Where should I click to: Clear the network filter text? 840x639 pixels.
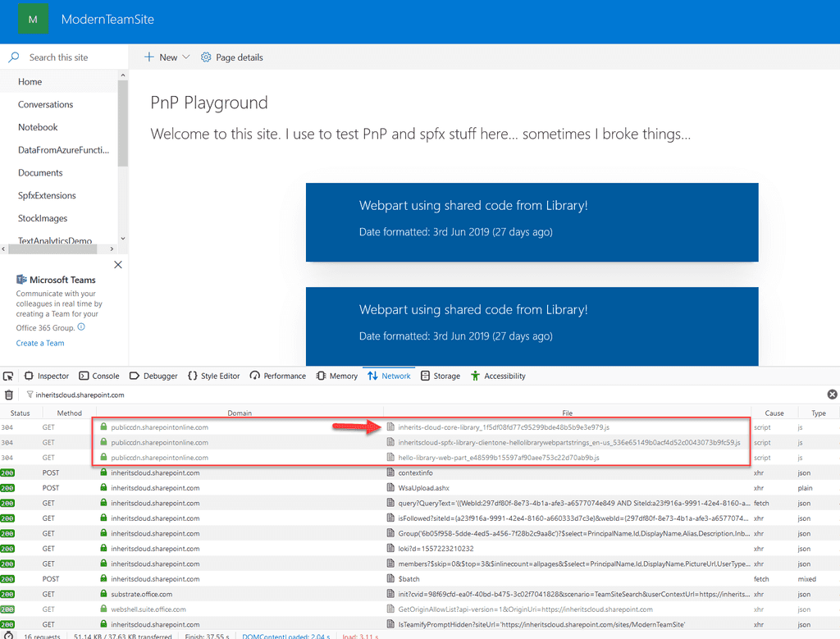click(832, 395)
